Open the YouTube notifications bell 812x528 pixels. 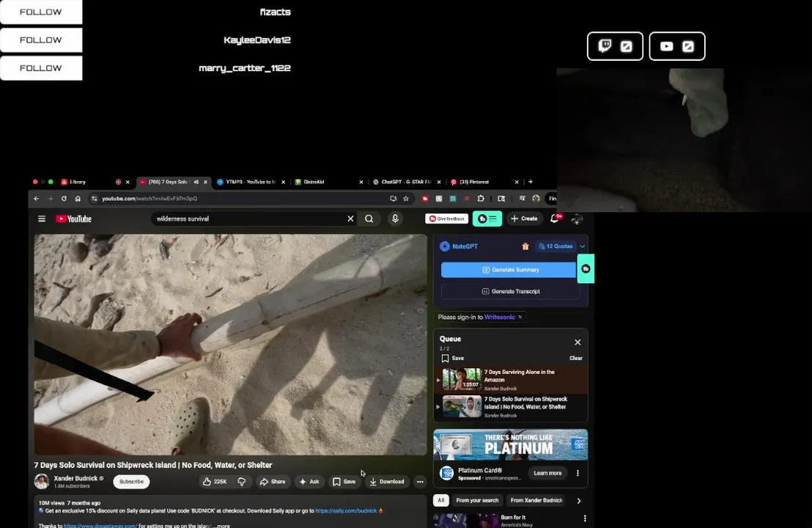pos(555,219)
